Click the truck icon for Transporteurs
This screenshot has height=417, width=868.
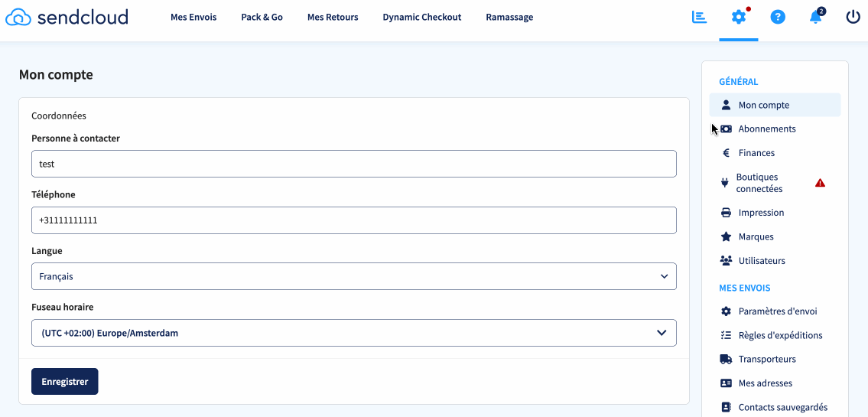[726, 360]
